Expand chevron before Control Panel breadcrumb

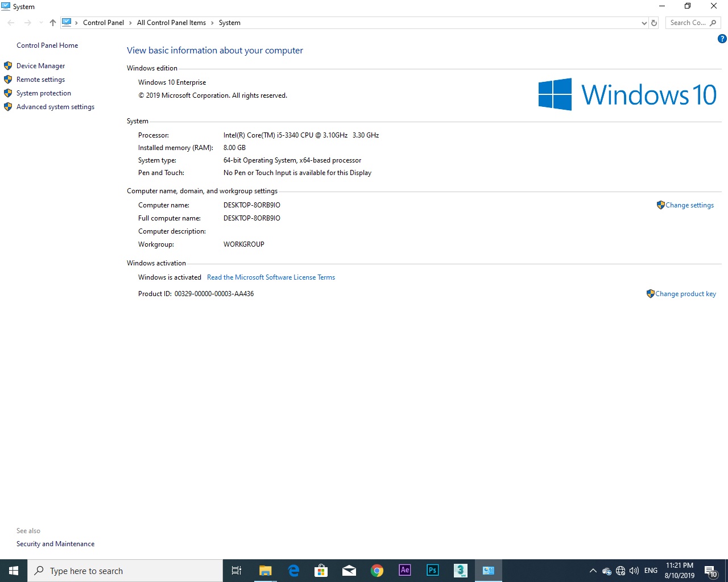click(77, 23)
